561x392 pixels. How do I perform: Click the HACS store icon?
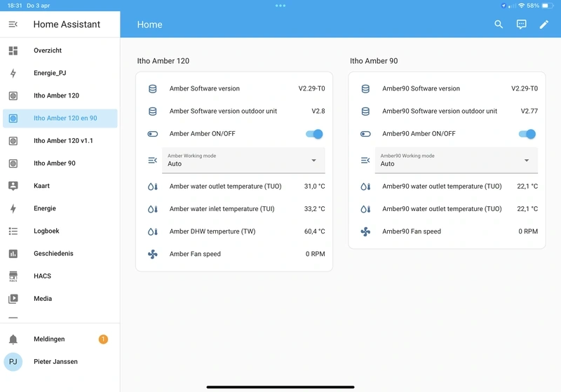pos(13,276)
